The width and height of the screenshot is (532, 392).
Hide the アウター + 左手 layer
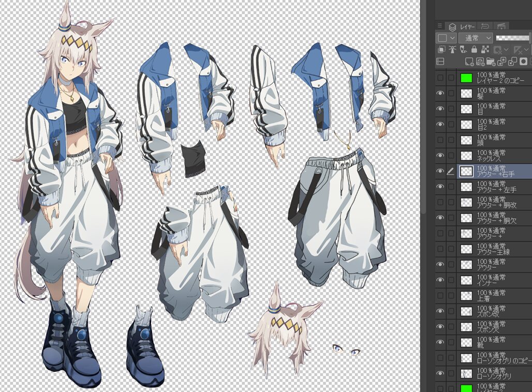pos(440,187)
